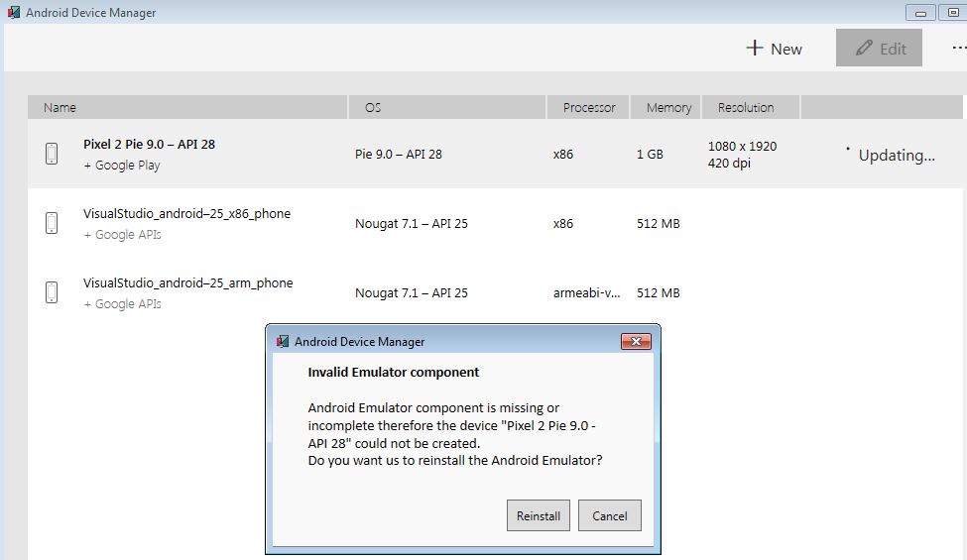The image size is (967, 560).
Task: Maximize the Android Device Manager window
Action: coord(952,12)
